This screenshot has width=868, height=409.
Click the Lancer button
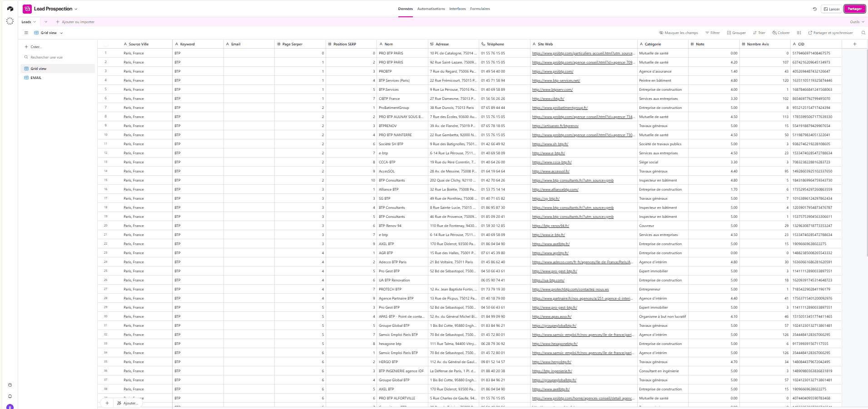click(832, 9)
